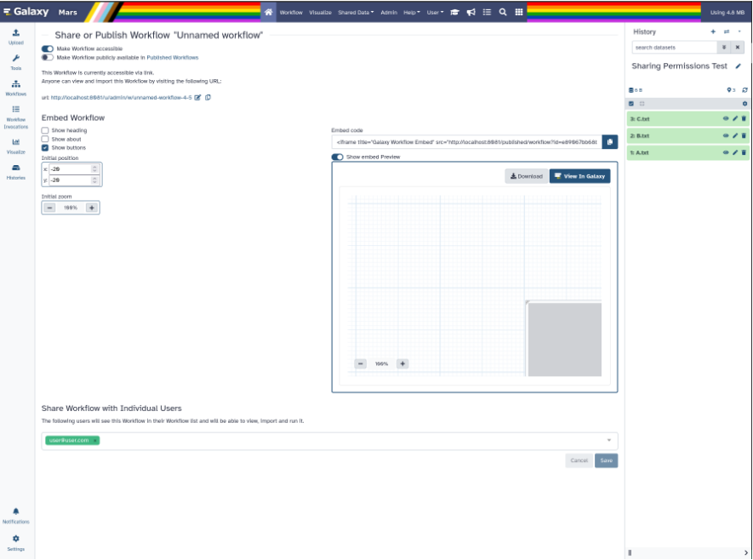
Task: Turn off Show embed Preview
Action: click(x=337, y=157)
